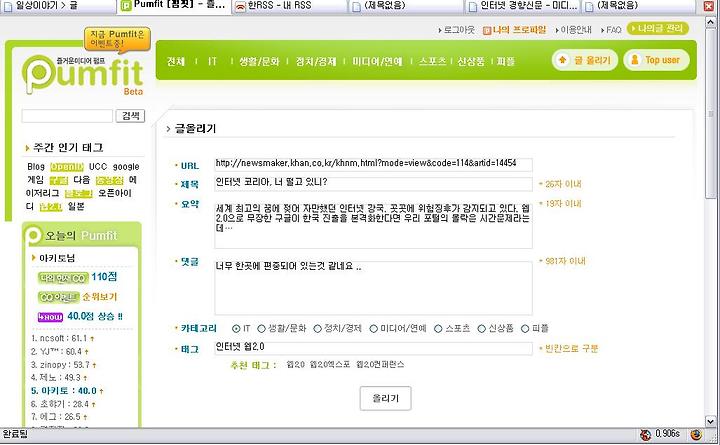Select the 정치/경제 category radio button

317,328
